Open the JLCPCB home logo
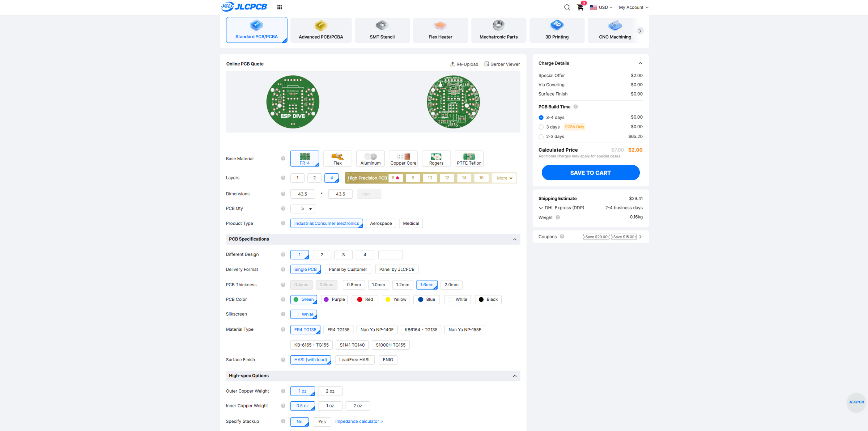This screenshot has width=868, height=431. click(x=244, y=7)
